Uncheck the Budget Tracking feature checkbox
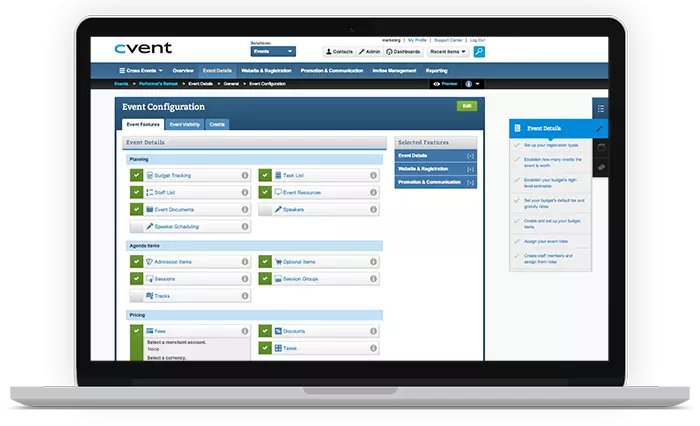The height and width of the screenshot is (426, 700). click(136, 175)
